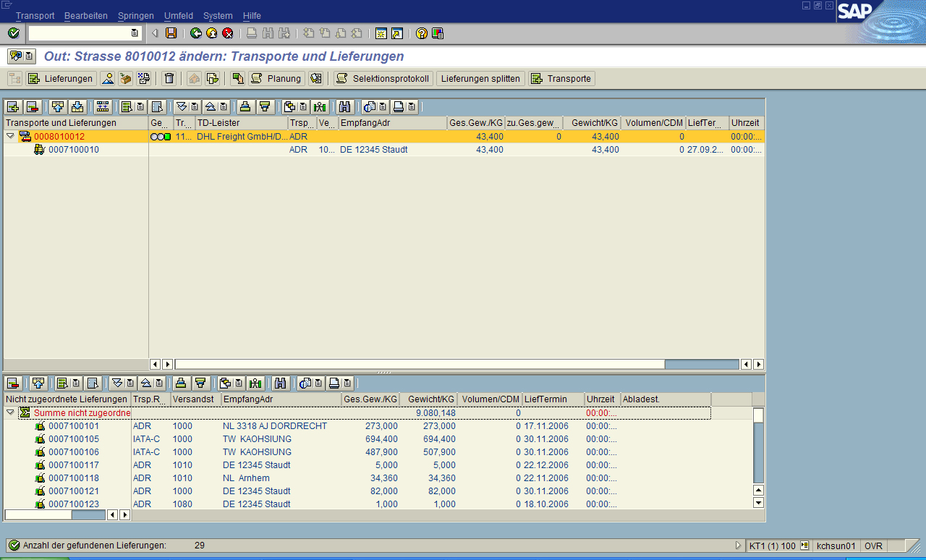This screenshot has height=560, width=926.
Task: Open the yellow Help question mark icon
Action: point(421,33)
